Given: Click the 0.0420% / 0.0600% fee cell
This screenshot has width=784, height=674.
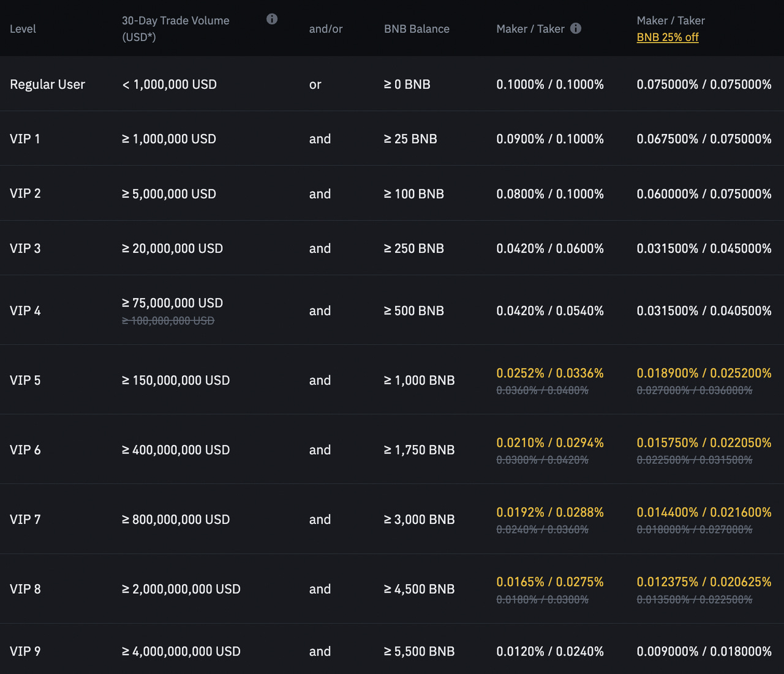Looking at the screenshot, I should (550, 249).
